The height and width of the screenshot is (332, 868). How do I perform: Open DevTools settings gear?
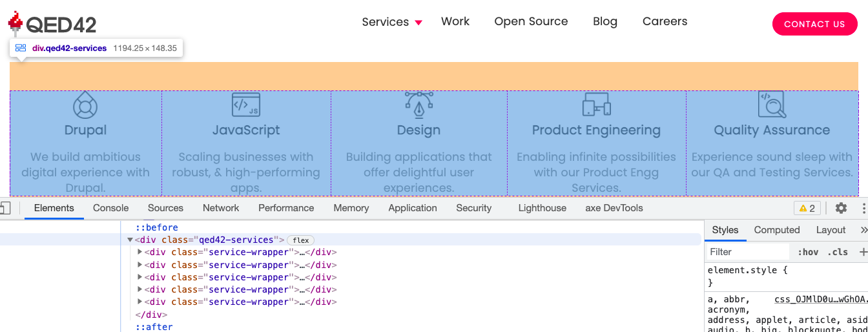coord(841,208)
